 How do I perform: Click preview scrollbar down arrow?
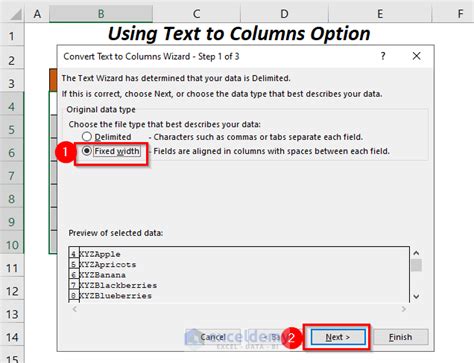pyautogui.click(x=416, y=296)
